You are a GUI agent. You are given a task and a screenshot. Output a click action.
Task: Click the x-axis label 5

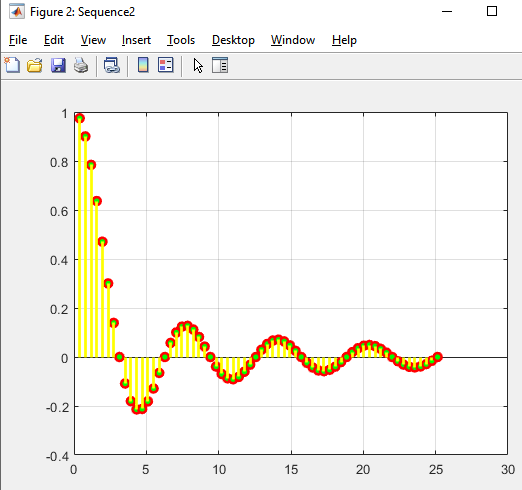pos(146,470)
